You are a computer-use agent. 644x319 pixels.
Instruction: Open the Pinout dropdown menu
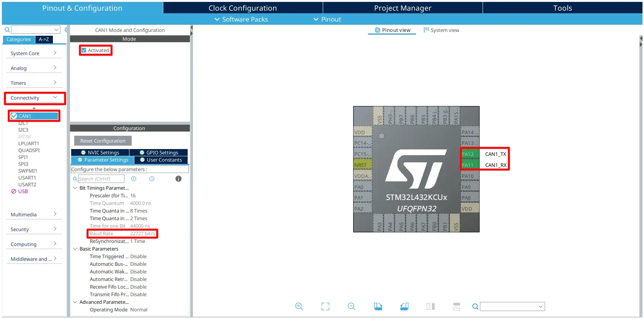pyautogui.click(x=327, y=19)
